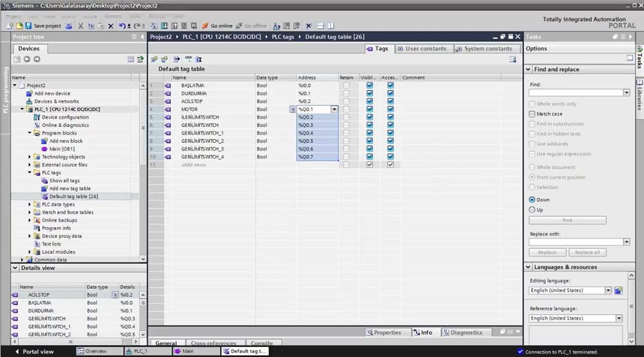Click the Project tree vertical scrollbar
Image resolution: width=644 pixels, height=357 pixels.
[143, 173]
